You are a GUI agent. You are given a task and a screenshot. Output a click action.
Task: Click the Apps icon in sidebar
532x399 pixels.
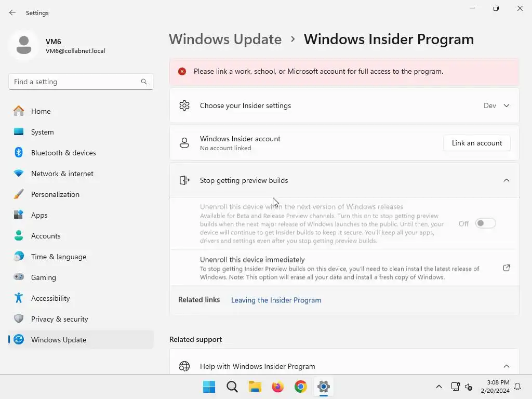pyautogui.click(x=19, y=215)
